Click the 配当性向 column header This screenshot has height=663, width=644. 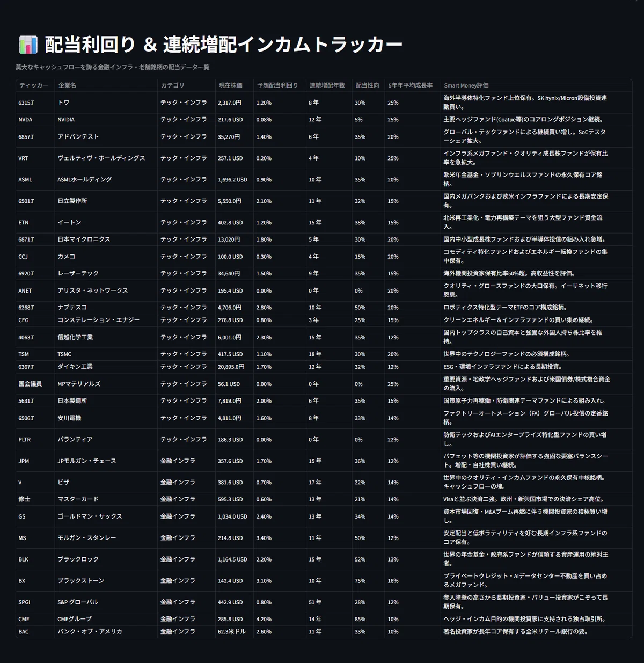[368, 85]
